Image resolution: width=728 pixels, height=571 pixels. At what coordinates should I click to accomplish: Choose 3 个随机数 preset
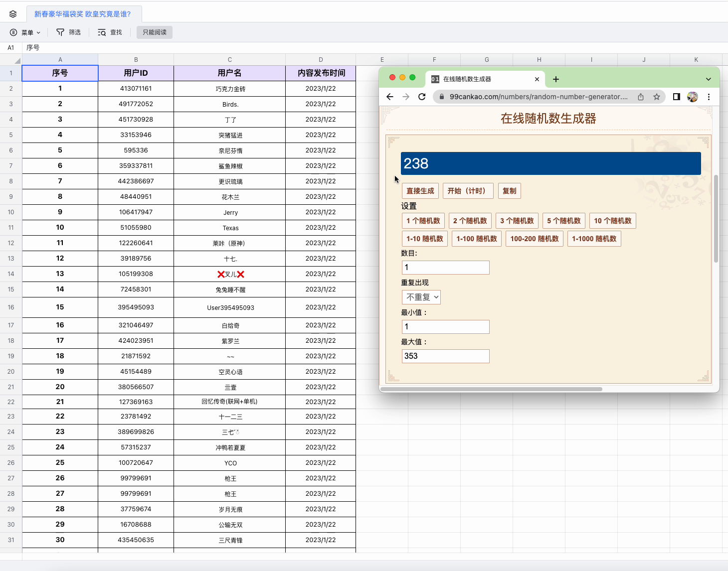click(517, 221)
